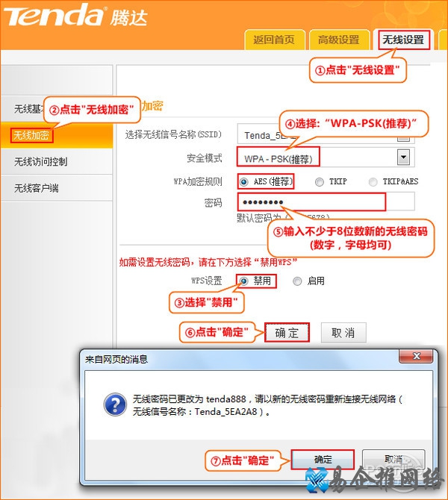Click the 选择无线信号名称(SSID) label
448x500 pixels.
(x=173, y=134)
